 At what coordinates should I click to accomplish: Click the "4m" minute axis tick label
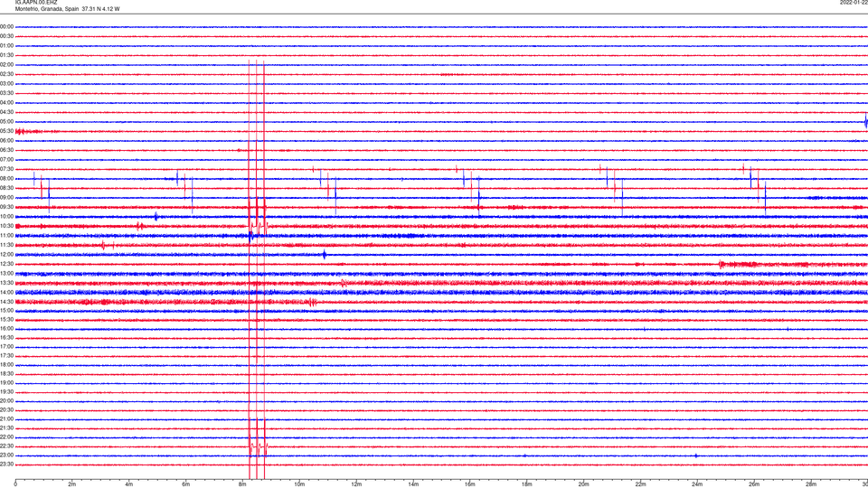coord(129,484)
